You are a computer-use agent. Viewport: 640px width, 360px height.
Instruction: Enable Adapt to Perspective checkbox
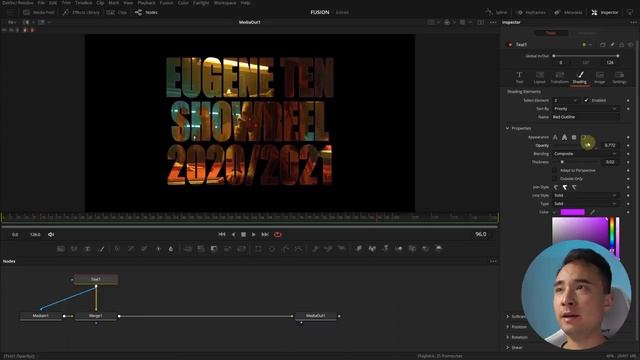pyautogui.click(x=554, y=170)
